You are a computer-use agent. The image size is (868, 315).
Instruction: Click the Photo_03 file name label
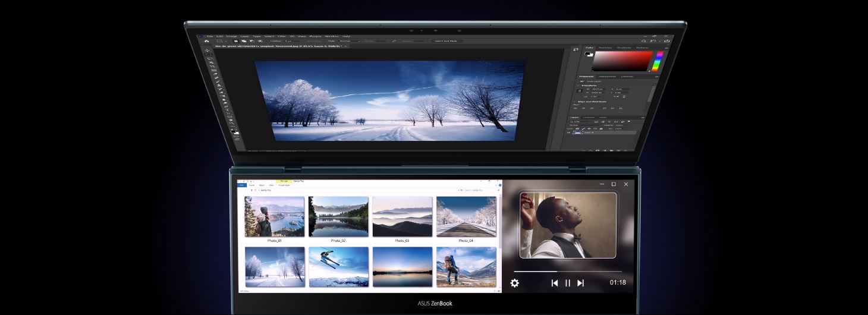coord(402,241)
